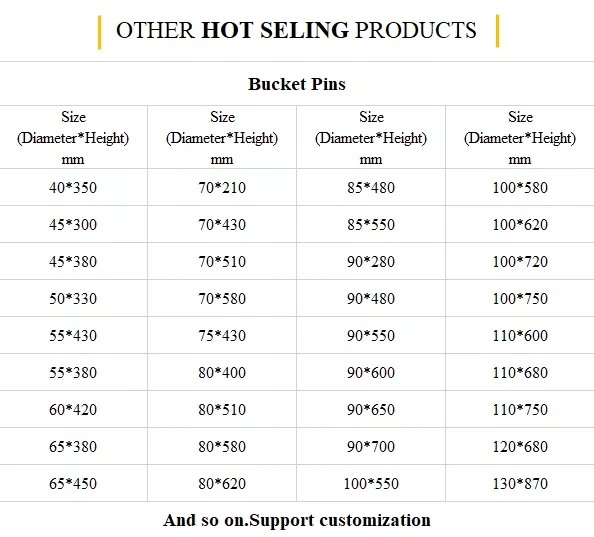This screenshot has width=594, height=537.
Task: Select the 40*350 size cell
Action: tap(73, 187)
